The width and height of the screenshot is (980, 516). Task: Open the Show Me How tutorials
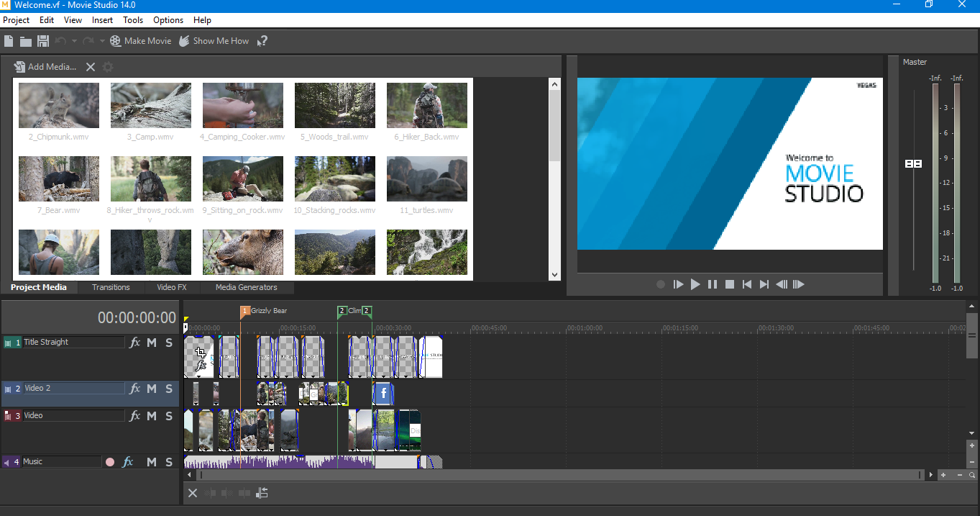tap(214, 41)
